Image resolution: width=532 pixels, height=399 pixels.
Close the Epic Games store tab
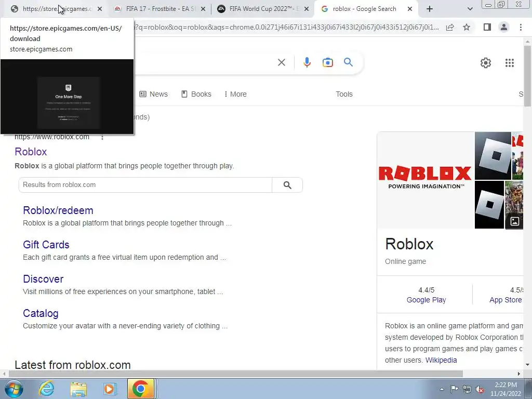100,9
